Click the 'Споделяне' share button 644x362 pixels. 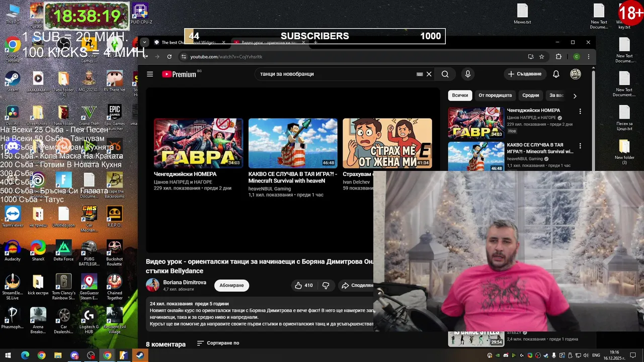tap(357, 285)
